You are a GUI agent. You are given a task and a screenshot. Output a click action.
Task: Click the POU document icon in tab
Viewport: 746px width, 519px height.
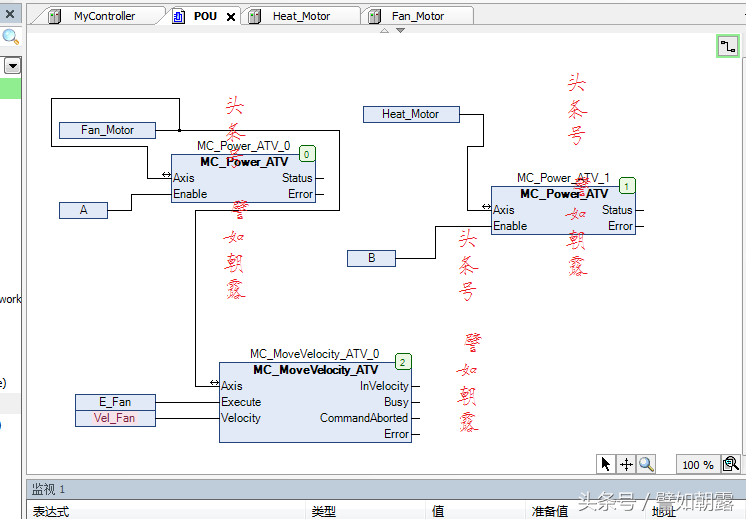click(x=178, y=17)
